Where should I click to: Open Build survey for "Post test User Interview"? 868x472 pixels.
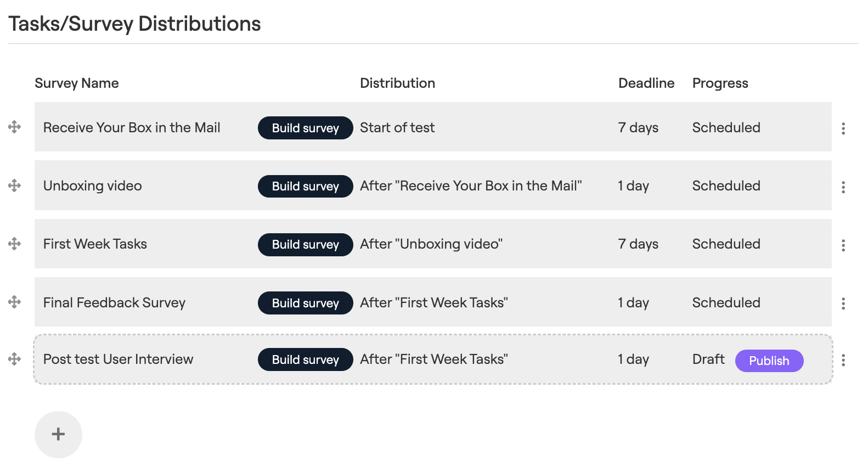pyautogui.click(x=305, y=359)
